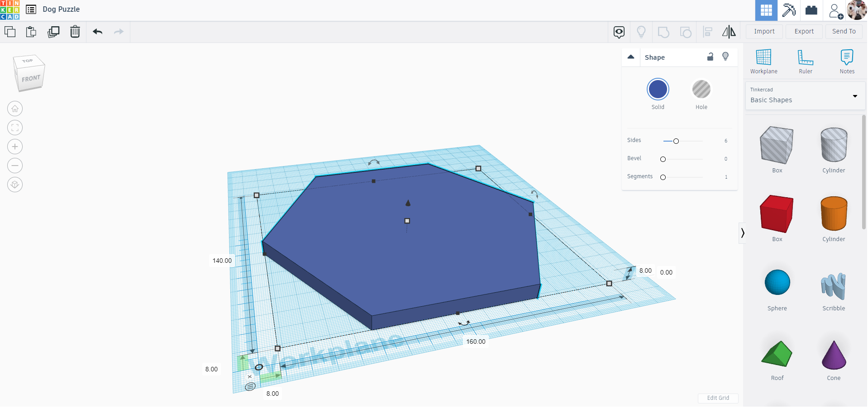868x408 pixels.
Task: Select the Notes tool
Action: pyautogui.click(x=847, y=62)
